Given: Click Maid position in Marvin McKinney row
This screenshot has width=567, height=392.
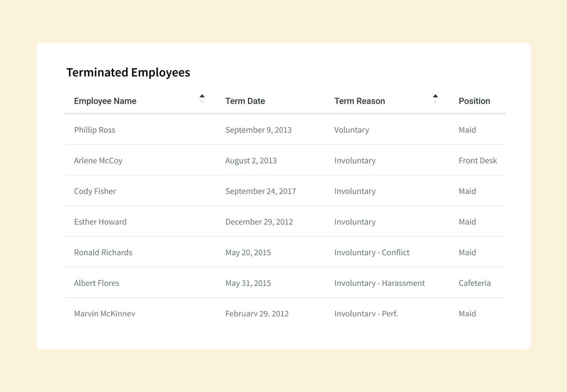Looking at the screenshot, I should [x=467, y=313].
